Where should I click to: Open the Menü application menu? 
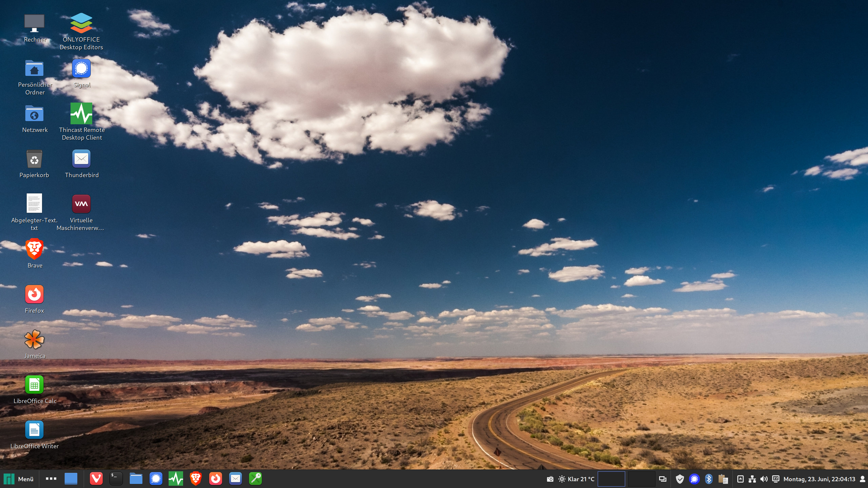(19, 479)
